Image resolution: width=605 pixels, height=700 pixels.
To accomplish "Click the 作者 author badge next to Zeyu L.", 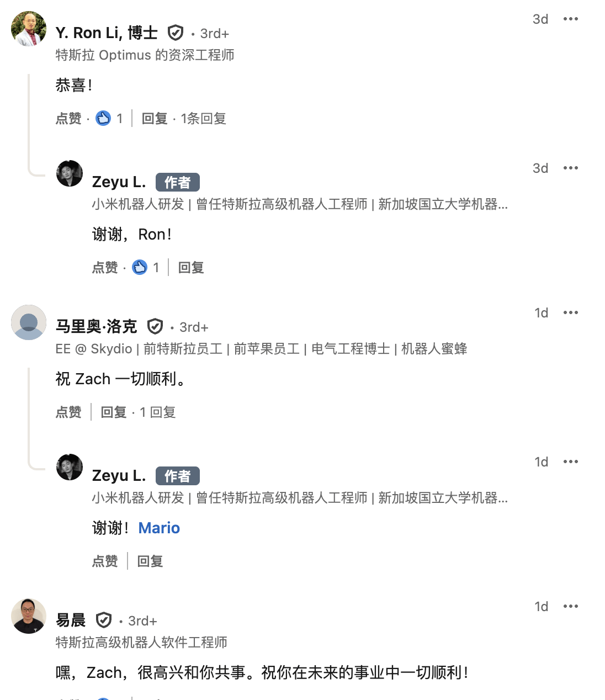I will click(x=177, y=182).
